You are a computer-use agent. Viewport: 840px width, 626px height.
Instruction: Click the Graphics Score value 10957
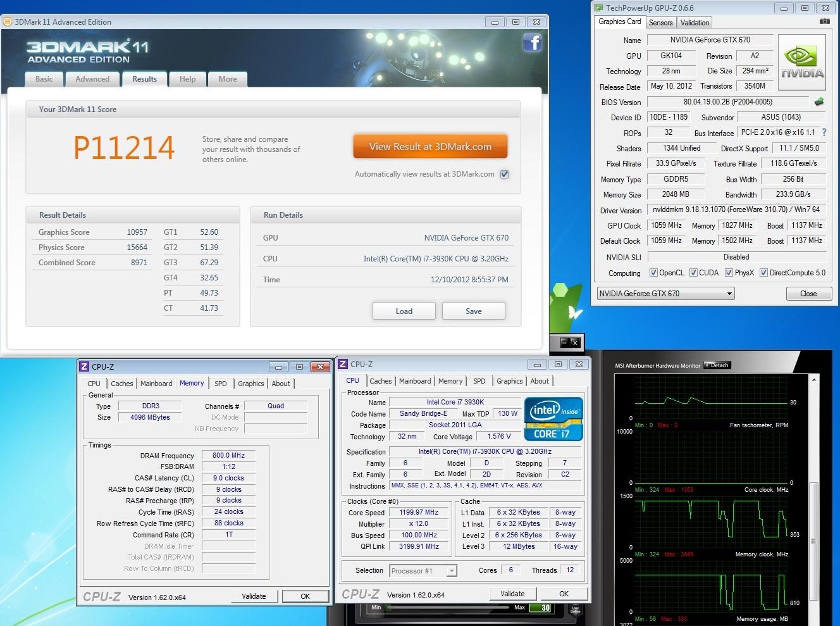click(137, 232)
